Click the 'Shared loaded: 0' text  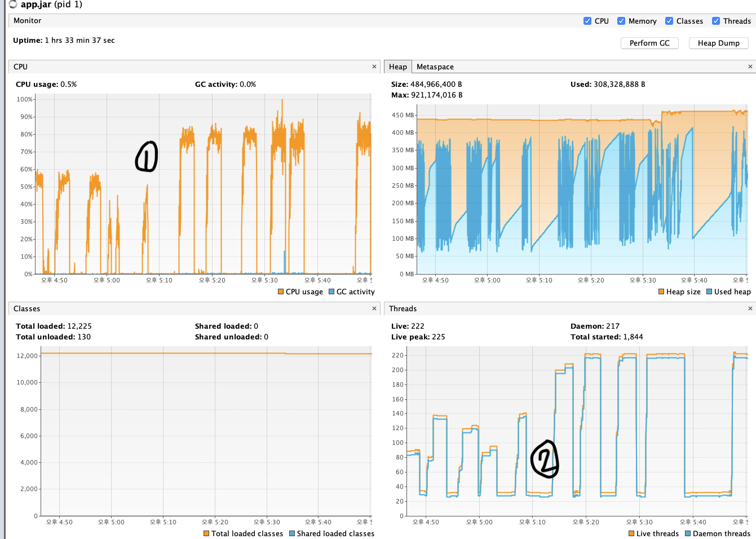coord(227,326)
